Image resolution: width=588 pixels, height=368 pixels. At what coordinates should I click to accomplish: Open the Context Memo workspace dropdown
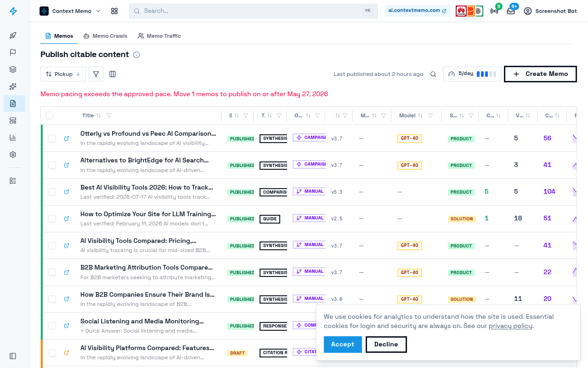click(70, 11)
